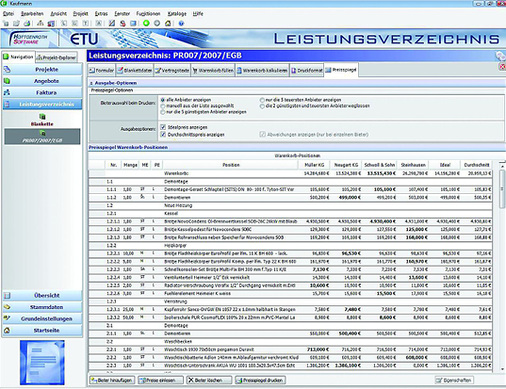Click the blue help toolbar icon
This screenshot has width=506, height=389.
(181, 23)
